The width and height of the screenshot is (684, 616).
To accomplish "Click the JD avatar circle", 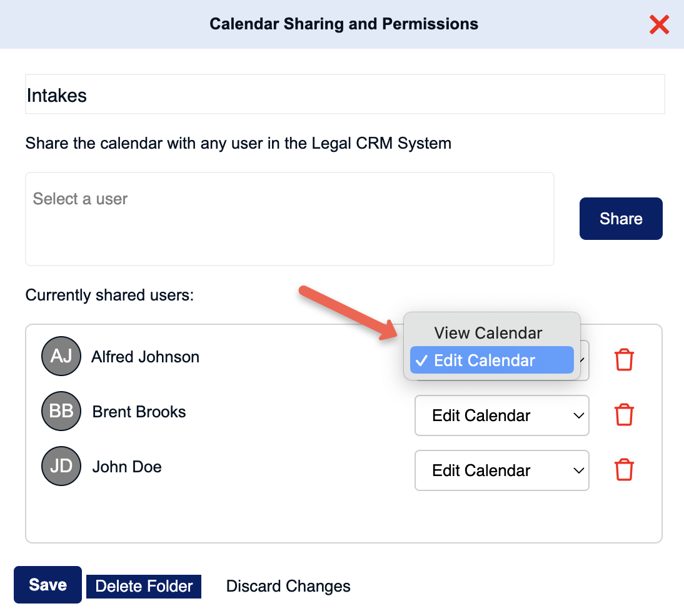I will pos(61,466).
